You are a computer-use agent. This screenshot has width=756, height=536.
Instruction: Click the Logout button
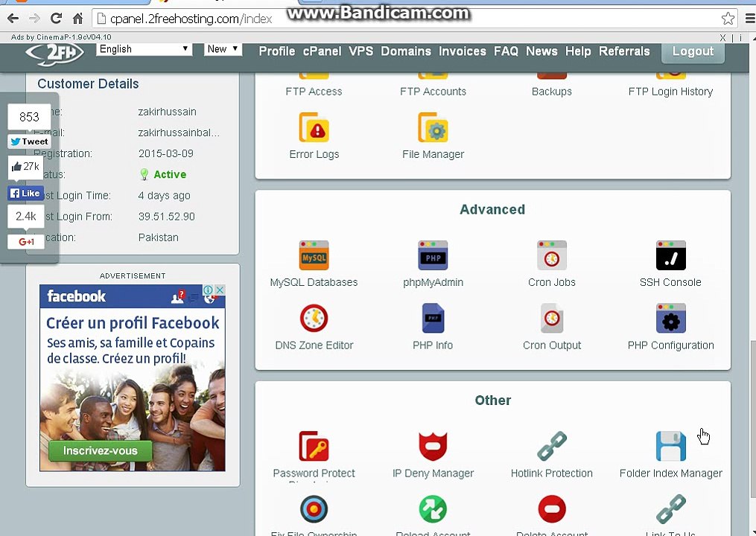coord(693,51)
